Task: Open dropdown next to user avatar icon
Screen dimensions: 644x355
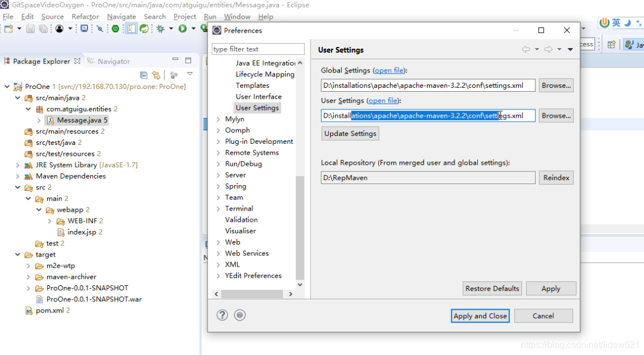Action: point(70,29)
